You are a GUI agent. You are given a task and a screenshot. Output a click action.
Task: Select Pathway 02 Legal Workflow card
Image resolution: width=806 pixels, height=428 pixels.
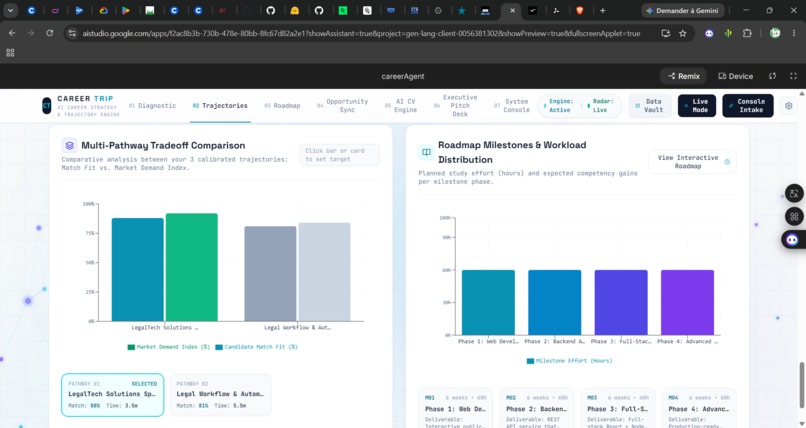(220, 395)
